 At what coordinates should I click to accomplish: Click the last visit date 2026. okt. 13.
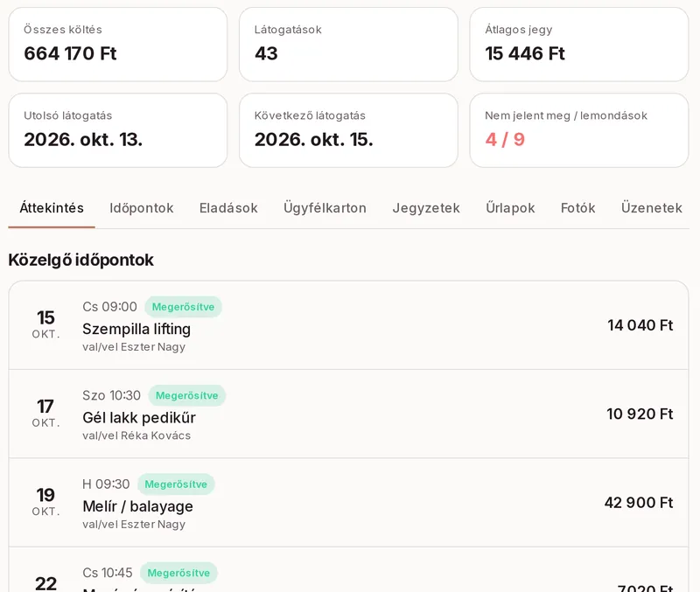click(83, 140)
